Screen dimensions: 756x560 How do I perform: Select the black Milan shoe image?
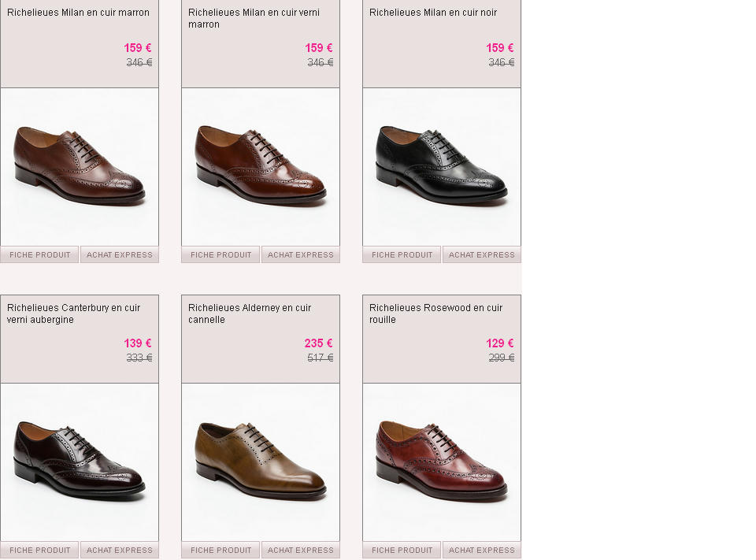point(442,167)
